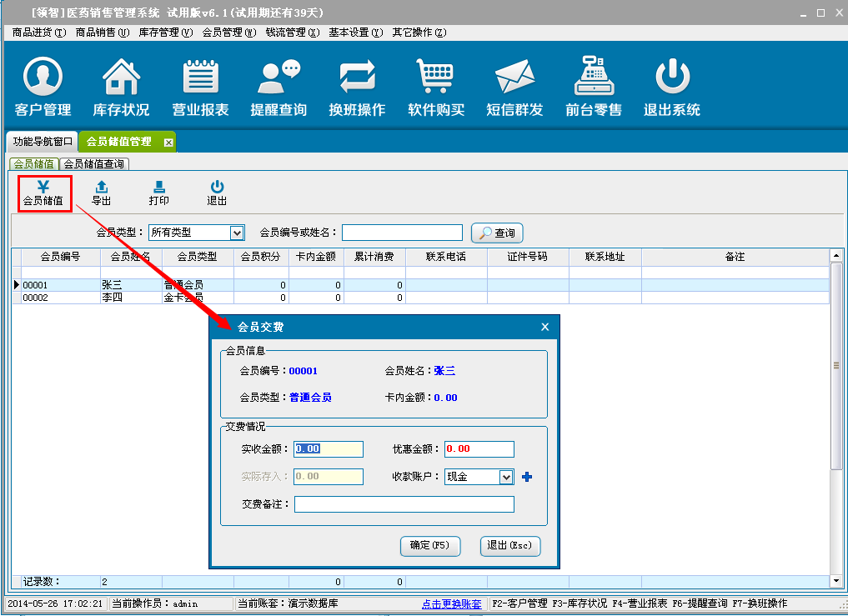The height and width of the screenshot is (616, 848).
Task: Click the 提醒查询 reminder icon
Action: point(278,87)
